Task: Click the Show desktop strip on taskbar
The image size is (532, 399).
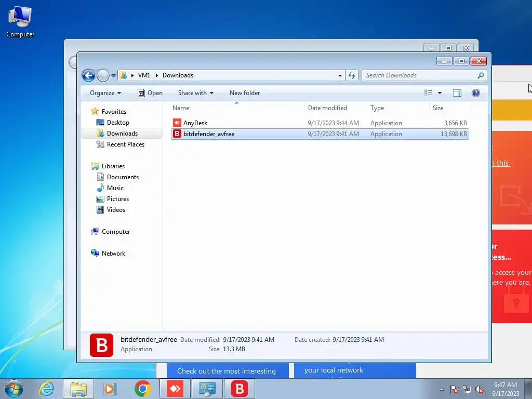Action: pyautogui.click(x=528, y=389)
